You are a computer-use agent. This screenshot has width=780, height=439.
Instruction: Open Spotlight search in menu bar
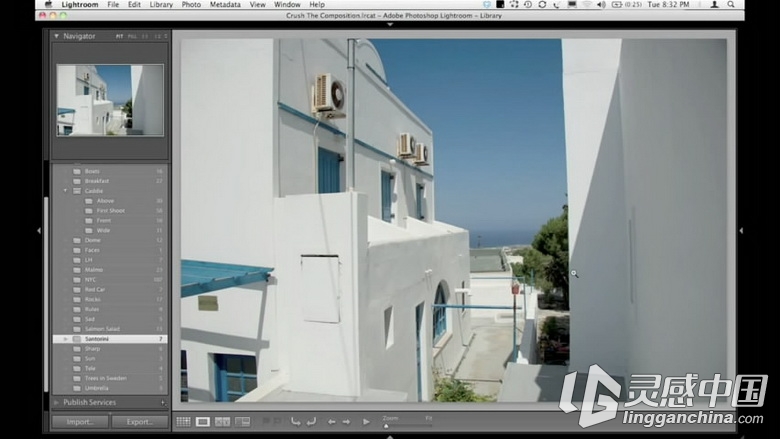click(731, 4)
